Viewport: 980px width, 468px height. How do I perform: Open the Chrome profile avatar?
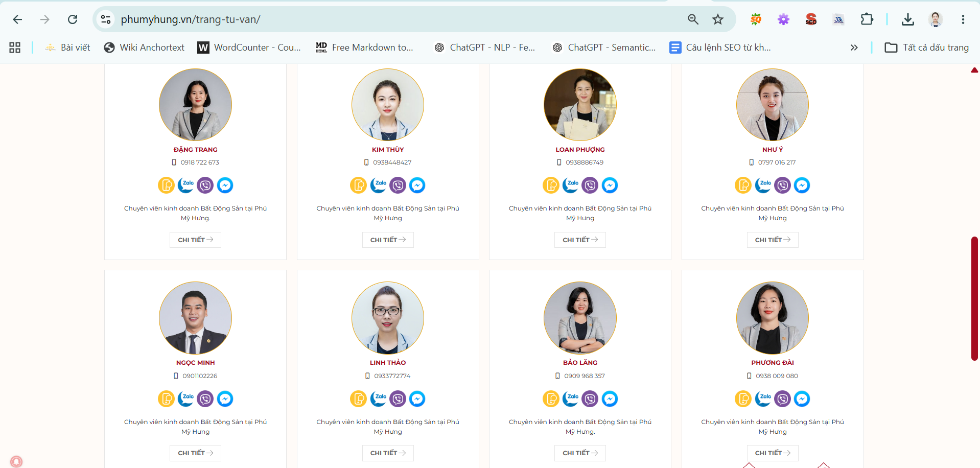point(936,19)
